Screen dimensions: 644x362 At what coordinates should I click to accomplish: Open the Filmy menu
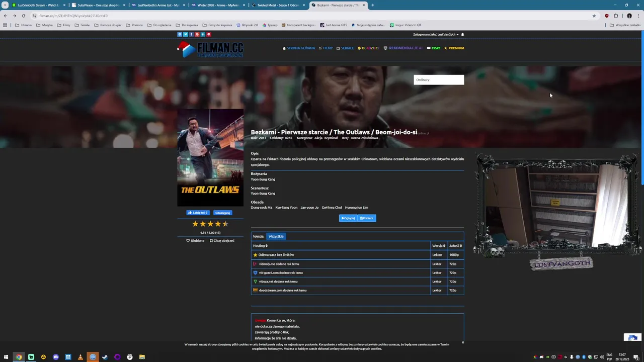tap(326, 48)
